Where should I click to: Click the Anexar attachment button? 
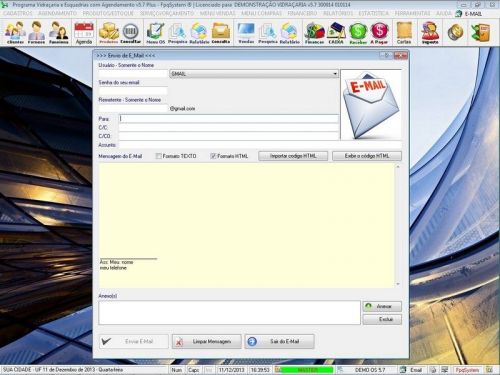click(382, 306)
